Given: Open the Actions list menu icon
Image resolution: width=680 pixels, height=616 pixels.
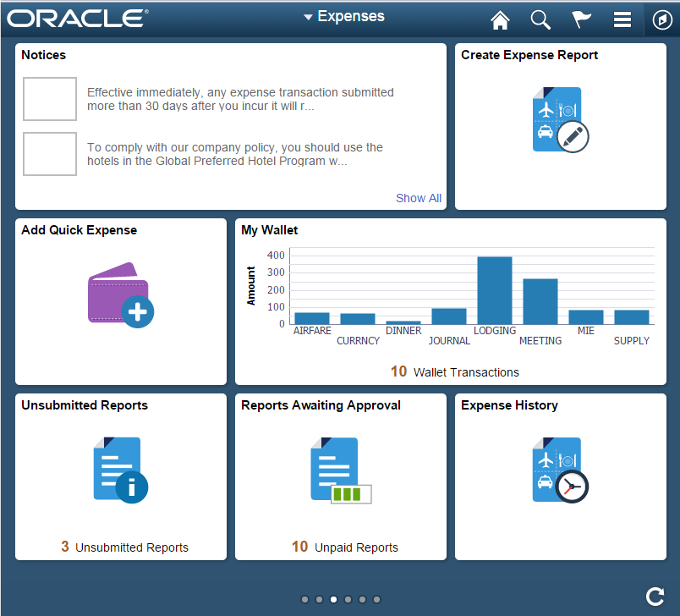Looking at the screenshot, I should [x=622, y=20].
